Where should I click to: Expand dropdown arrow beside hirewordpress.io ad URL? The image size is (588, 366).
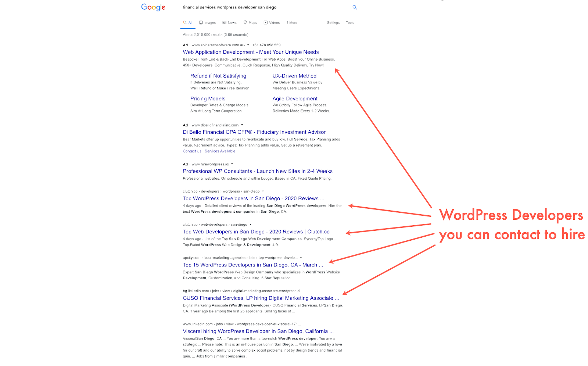tap(232, 164)
